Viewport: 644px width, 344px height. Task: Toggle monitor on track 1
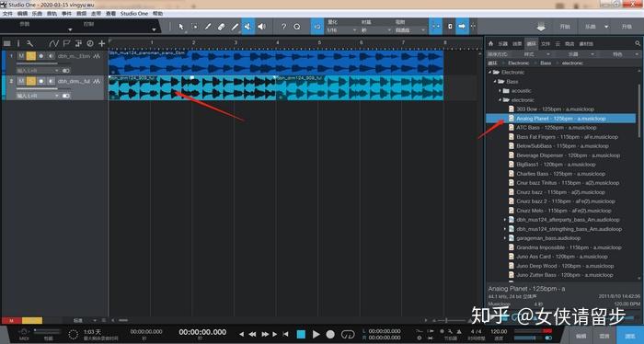tap(51, 56)
